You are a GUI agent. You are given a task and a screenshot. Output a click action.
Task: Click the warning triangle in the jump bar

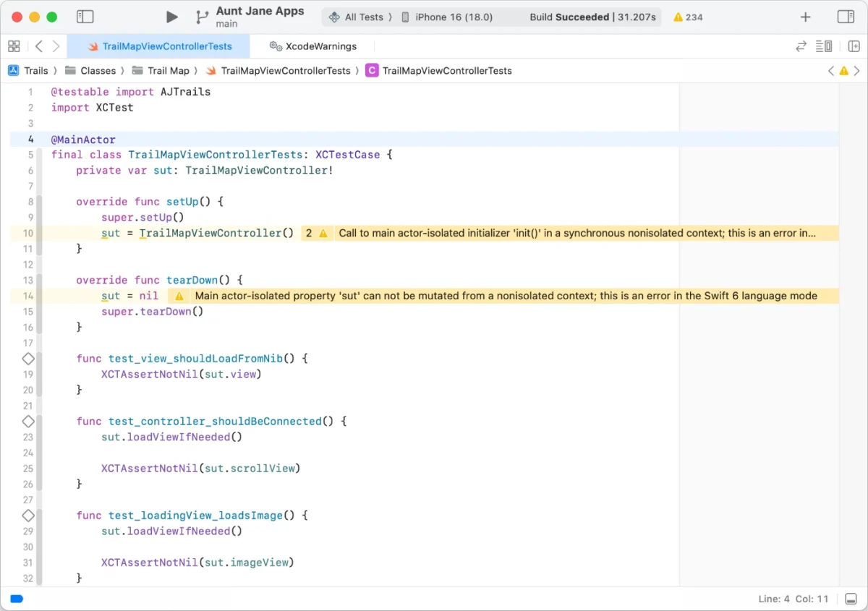[x=843, y=70]
